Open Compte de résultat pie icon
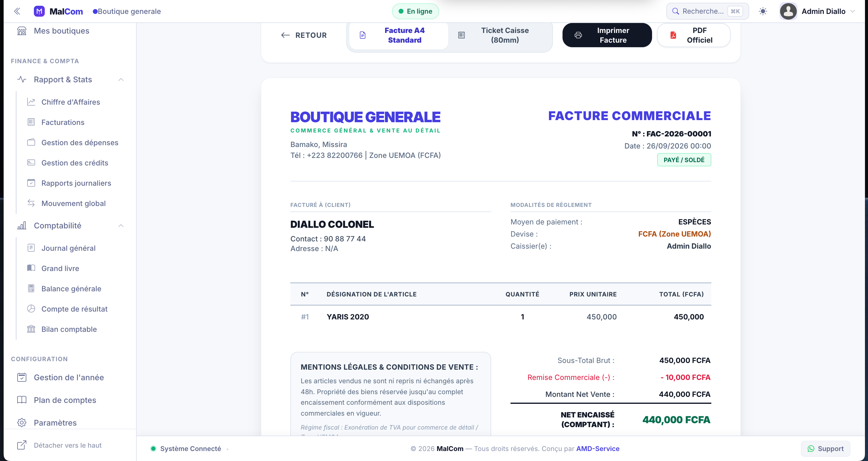868x461 pixels. (x=31, y=309)
